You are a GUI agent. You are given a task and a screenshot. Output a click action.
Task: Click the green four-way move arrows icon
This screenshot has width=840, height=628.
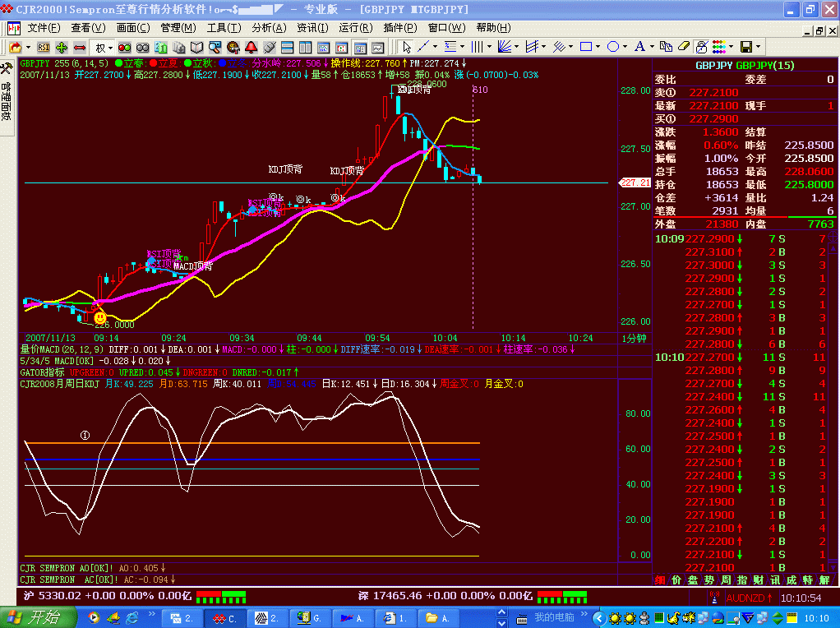(62, 47)
